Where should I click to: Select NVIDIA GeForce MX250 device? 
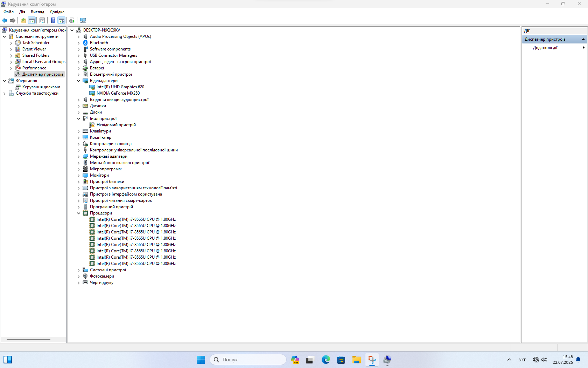[x=118, y=93]
